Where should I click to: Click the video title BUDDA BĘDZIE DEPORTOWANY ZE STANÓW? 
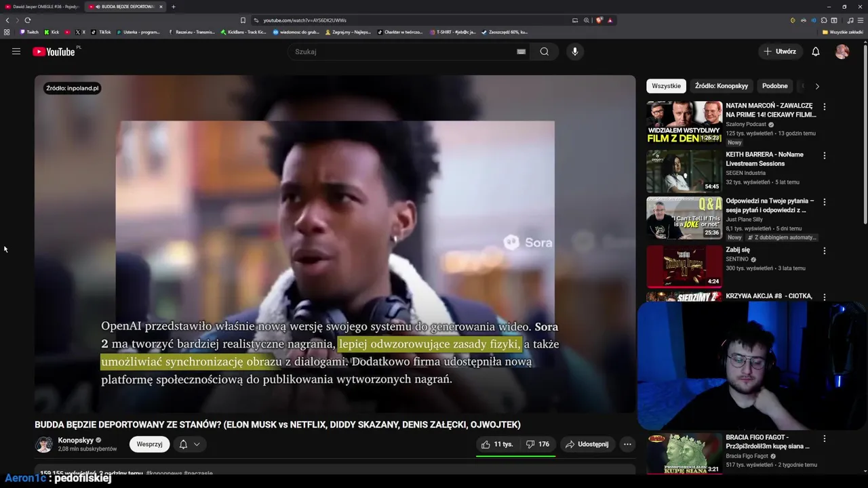click(277, 425)
